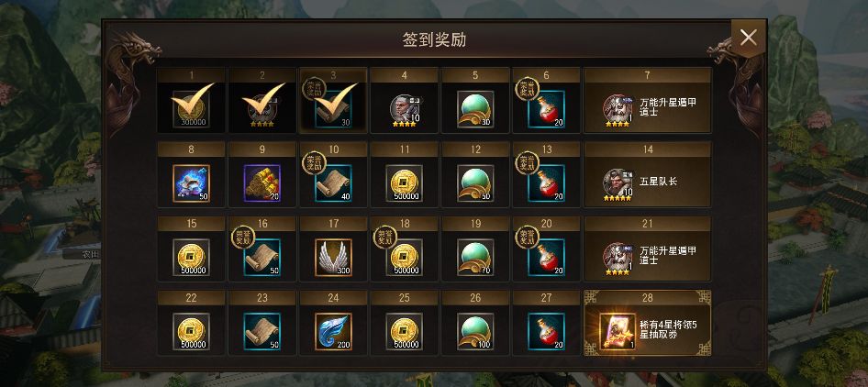The width and height of the screenshot is (868, 387).
Task: Tap the scroll reward on day 23
Action: point(262,331)
